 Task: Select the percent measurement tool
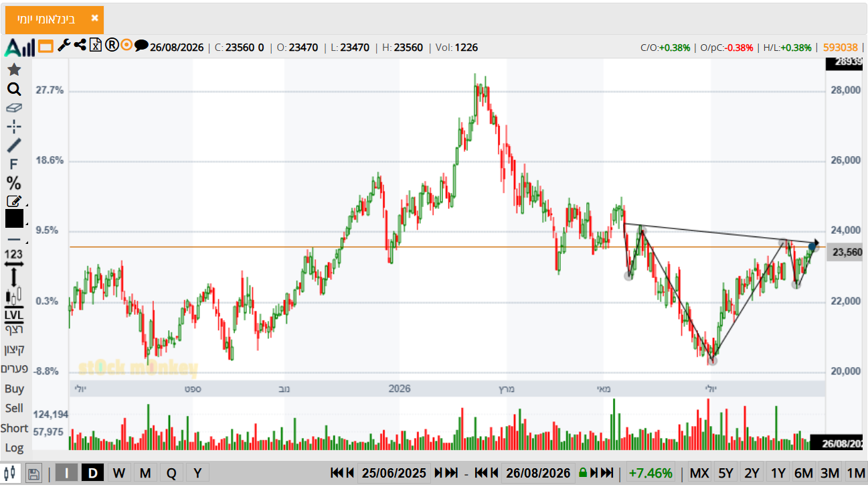tap(14, 183)
